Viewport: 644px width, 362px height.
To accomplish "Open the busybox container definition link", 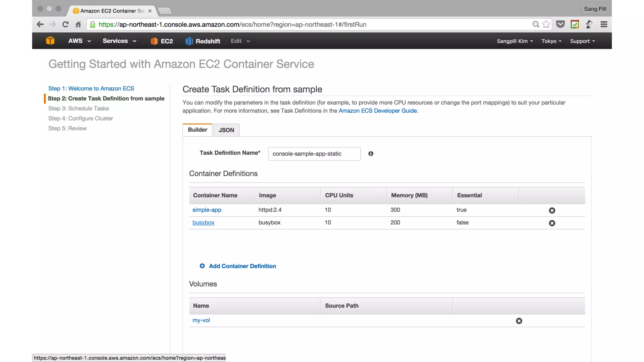I will tap(203, 222).
